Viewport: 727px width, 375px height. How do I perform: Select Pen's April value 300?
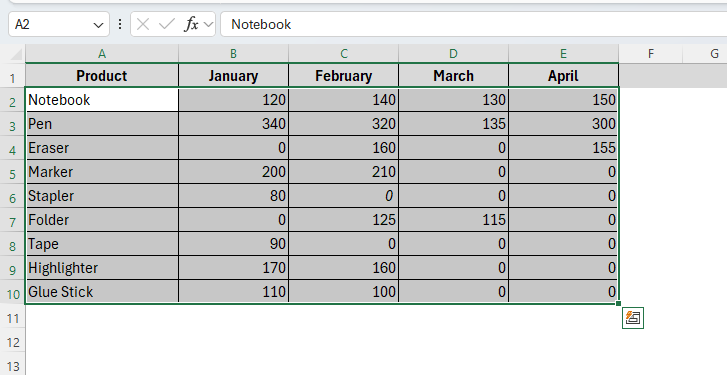pyautogui.click(x=563, y=124)
